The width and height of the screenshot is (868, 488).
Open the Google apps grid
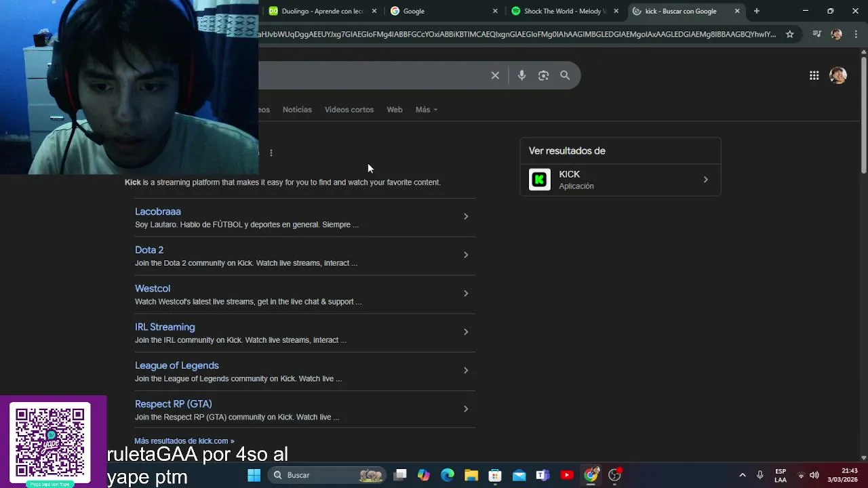point(814,75)
